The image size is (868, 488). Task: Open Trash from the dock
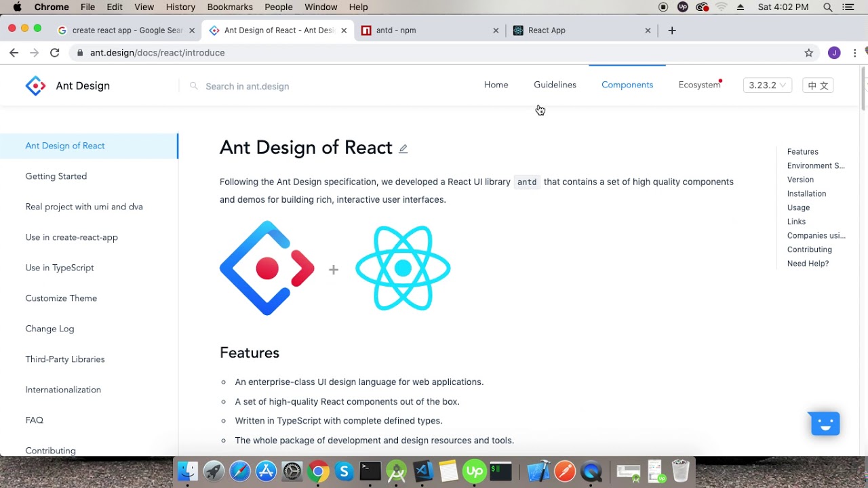[x=680, y=471]
